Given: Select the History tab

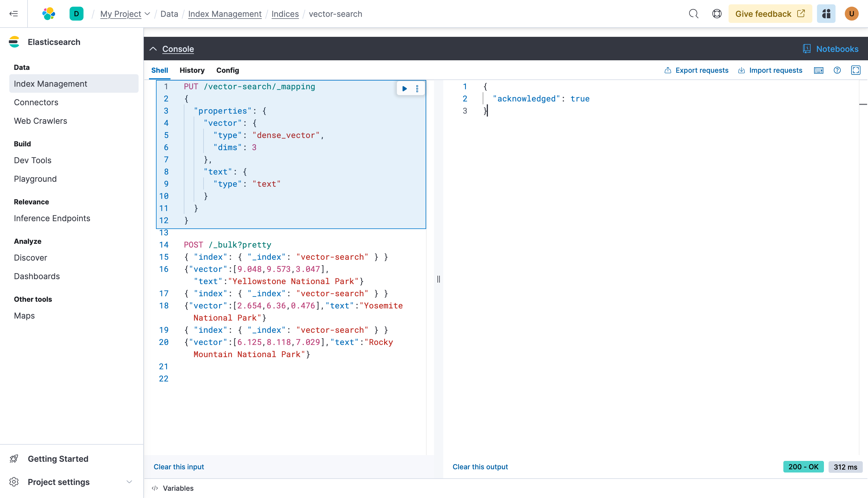Looking at the screenshot, I should [x=192, y=70].
